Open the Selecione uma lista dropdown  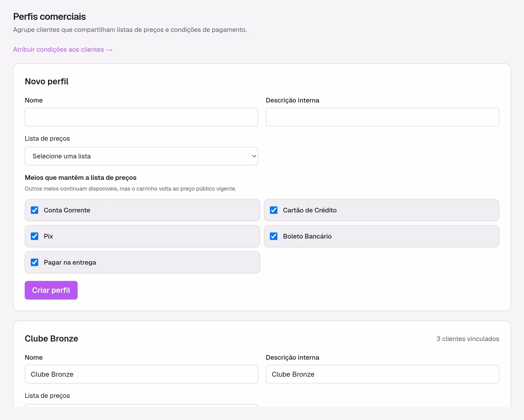click(141, 156)
